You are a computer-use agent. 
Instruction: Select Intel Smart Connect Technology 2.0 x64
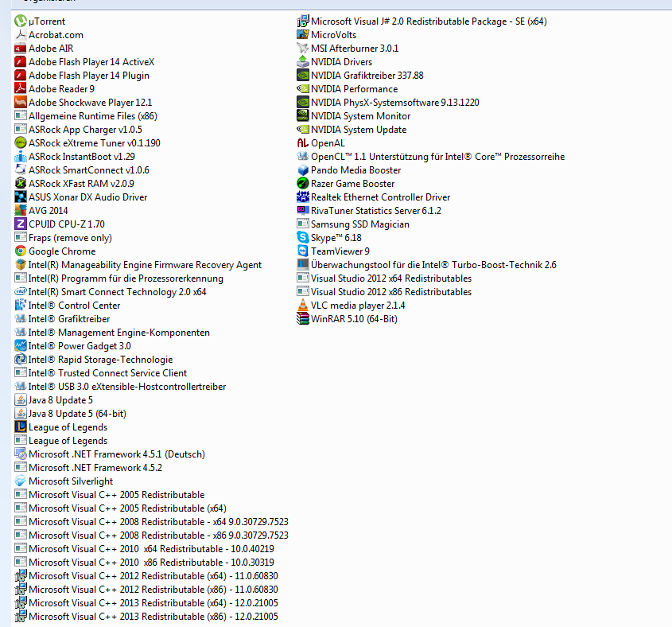111,292
